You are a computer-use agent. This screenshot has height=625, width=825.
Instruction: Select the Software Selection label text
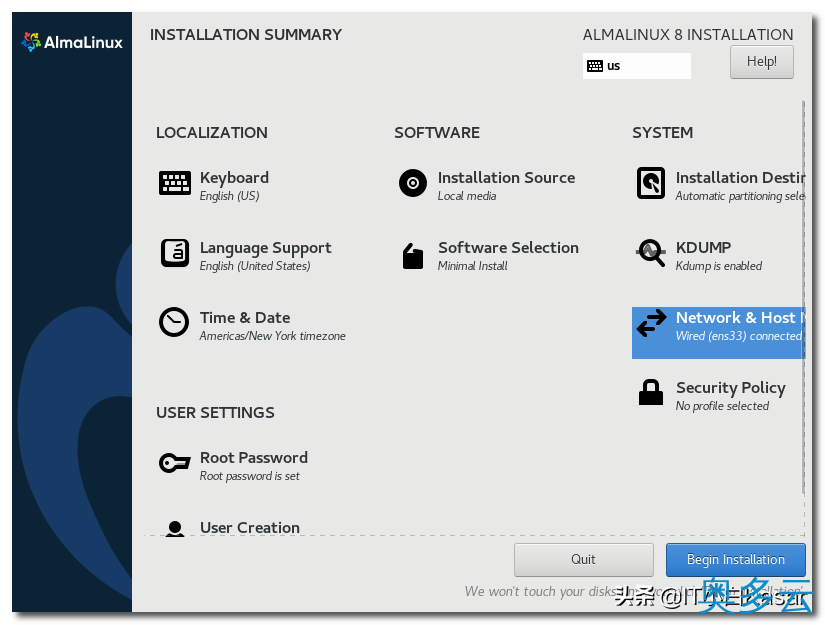(x=508, y=248)
